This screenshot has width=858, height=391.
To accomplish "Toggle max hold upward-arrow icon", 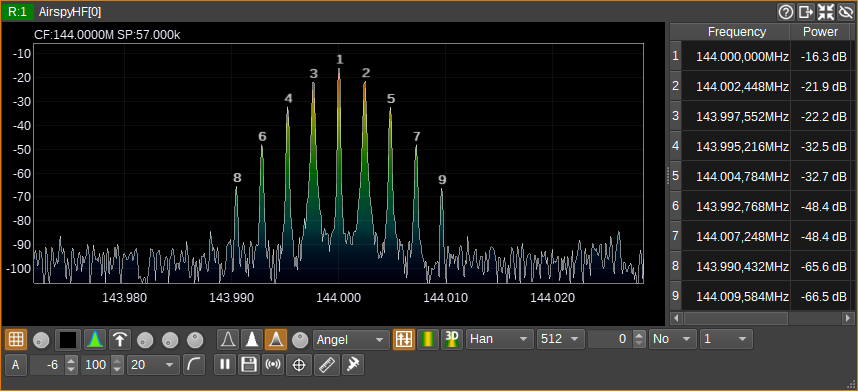I will click(x=119, y=340).
